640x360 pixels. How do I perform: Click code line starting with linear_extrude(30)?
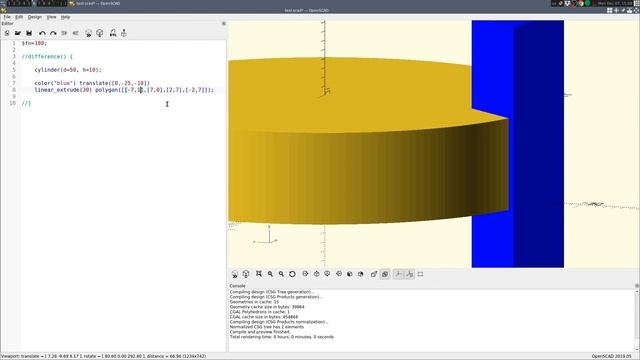(124, 90)
